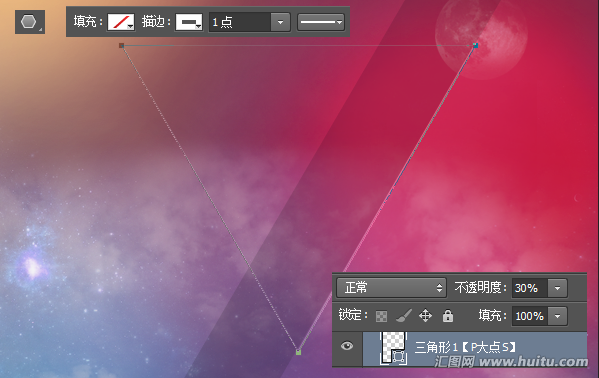Open the fill color swatch picker
This screenshot has width=599, height=378.
click(x=121, y=22)
